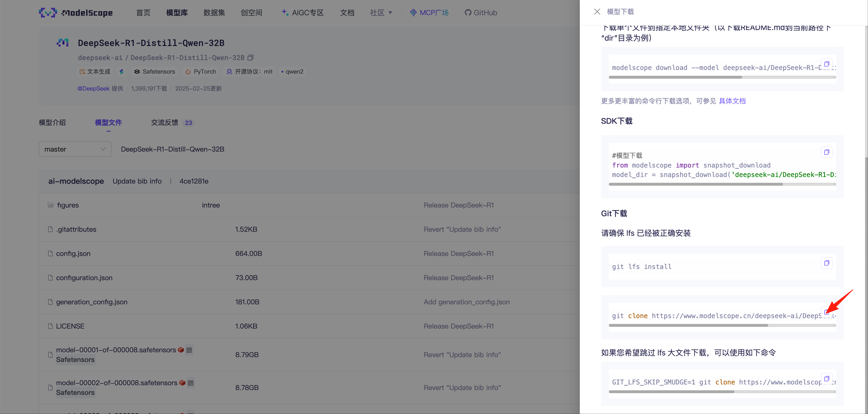Copy the modelscope download command
Viewport: 868px width, 414px height.
826,64
